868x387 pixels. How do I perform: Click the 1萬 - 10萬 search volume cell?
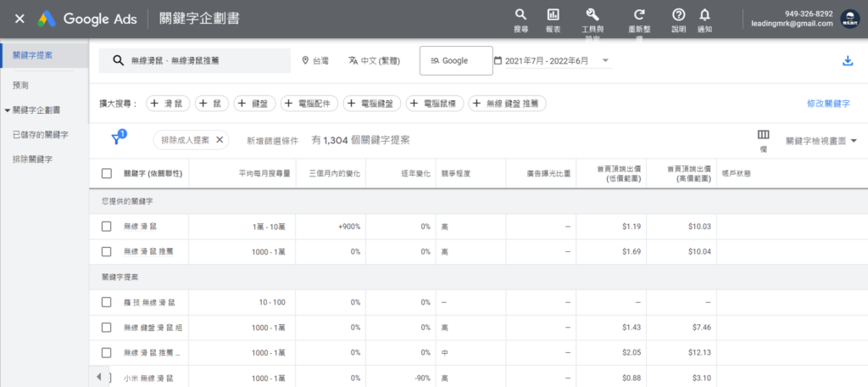[x=269, y=227]
